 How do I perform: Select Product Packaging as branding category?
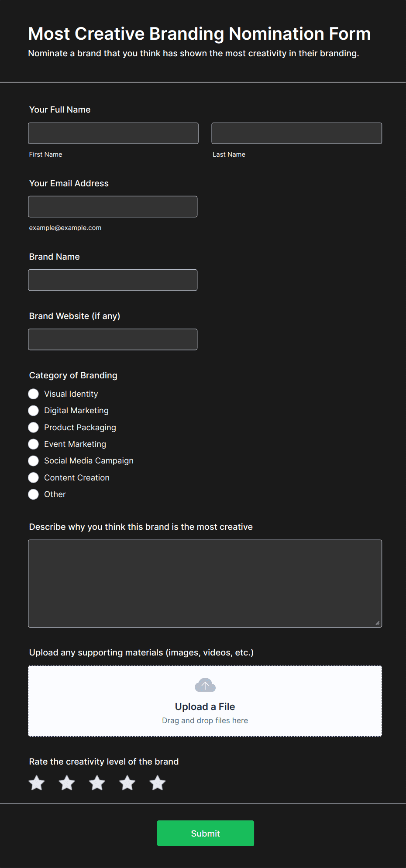[33, 427]
